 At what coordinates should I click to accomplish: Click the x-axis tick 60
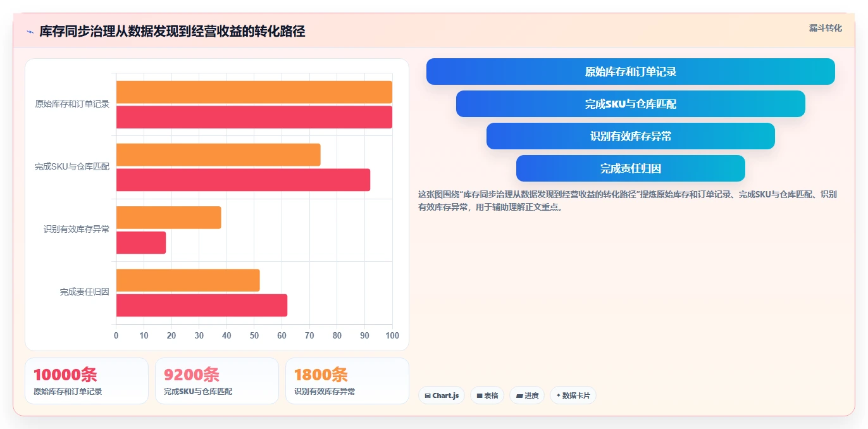coord(282,335)
